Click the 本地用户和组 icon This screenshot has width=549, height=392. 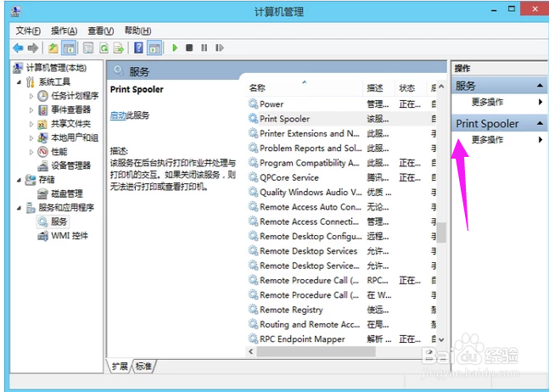pos(42,137)
